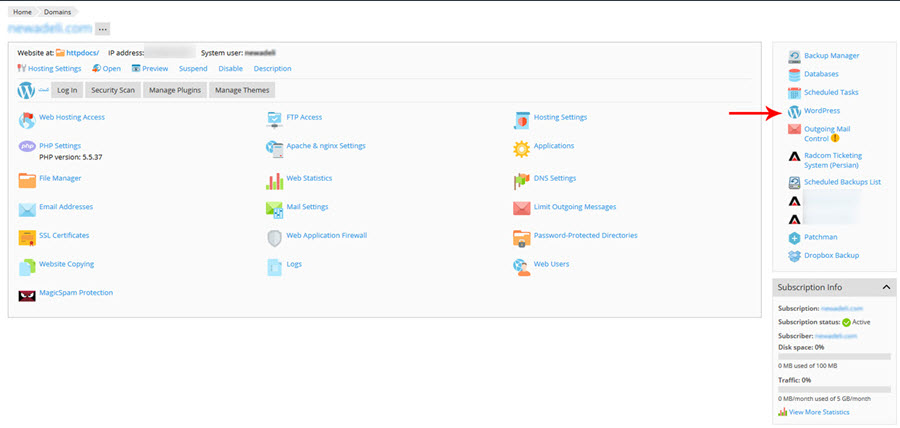Image resolution: width=900 pixels, height=428 pixels.
Task: Run the WordPress Security Scan button
Action: tap(113, 90)
